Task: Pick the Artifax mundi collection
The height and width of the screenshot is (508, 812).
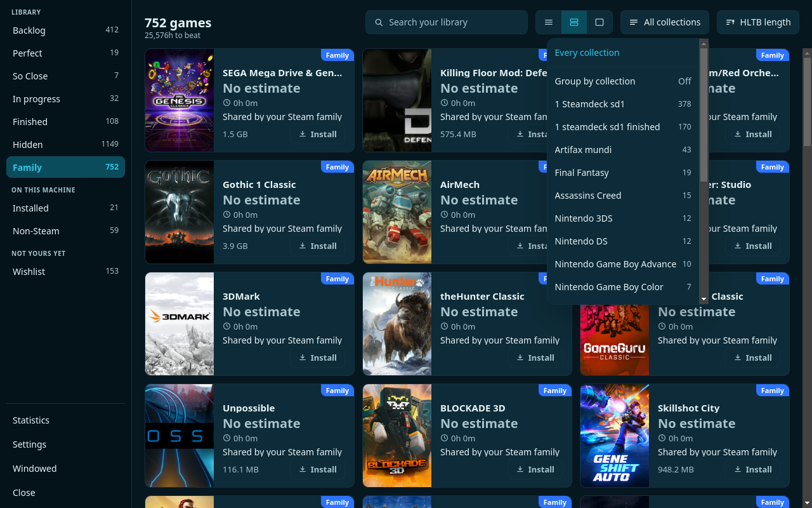Action: tap(623, 150)
